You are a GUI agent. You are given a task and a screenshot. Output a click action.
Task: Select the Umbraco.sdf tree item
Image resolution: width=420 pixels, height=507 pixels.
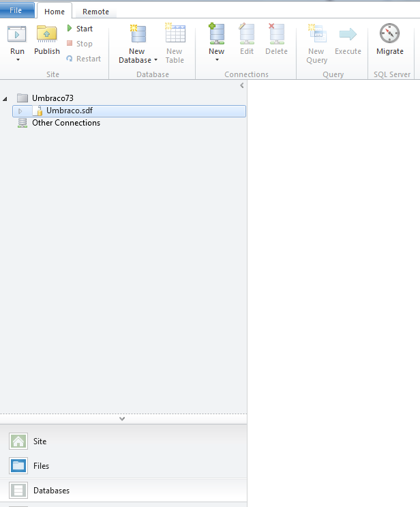tap(130, 111)
